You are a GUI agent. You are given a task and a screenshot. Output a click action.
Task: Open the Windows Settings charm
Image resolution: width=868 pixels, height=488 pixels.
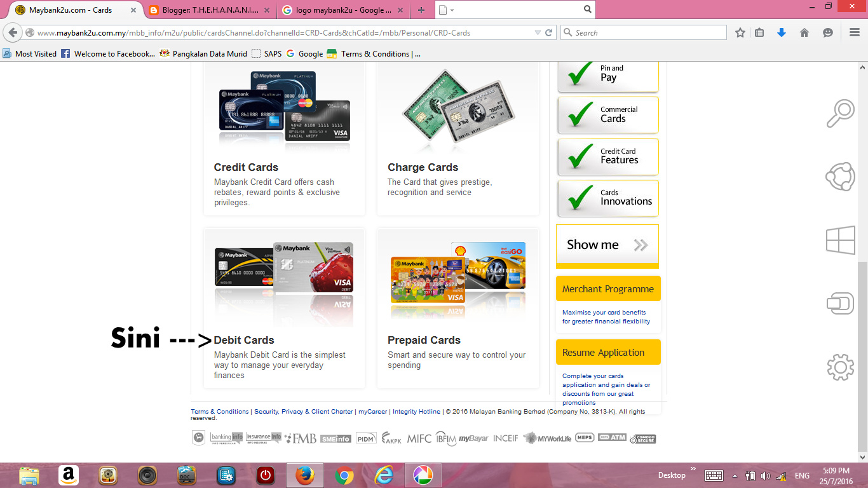840,367
